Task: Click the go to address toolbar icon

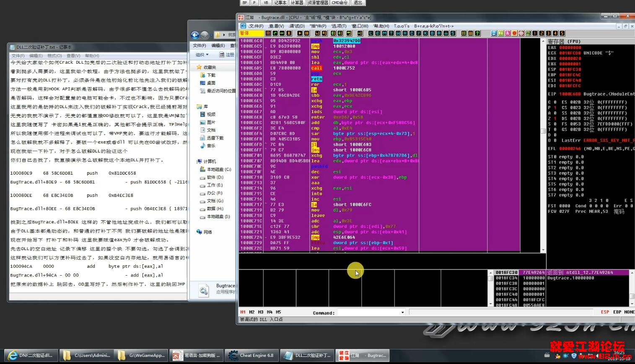Action: 360,33
